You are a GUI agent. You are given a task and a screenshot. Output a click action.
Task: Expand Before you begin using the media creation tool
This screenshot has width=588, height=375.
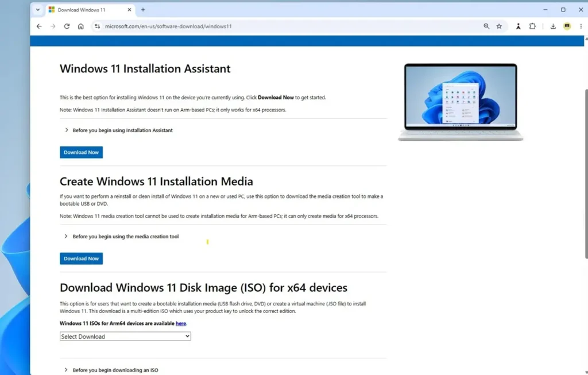coord(122,236)
